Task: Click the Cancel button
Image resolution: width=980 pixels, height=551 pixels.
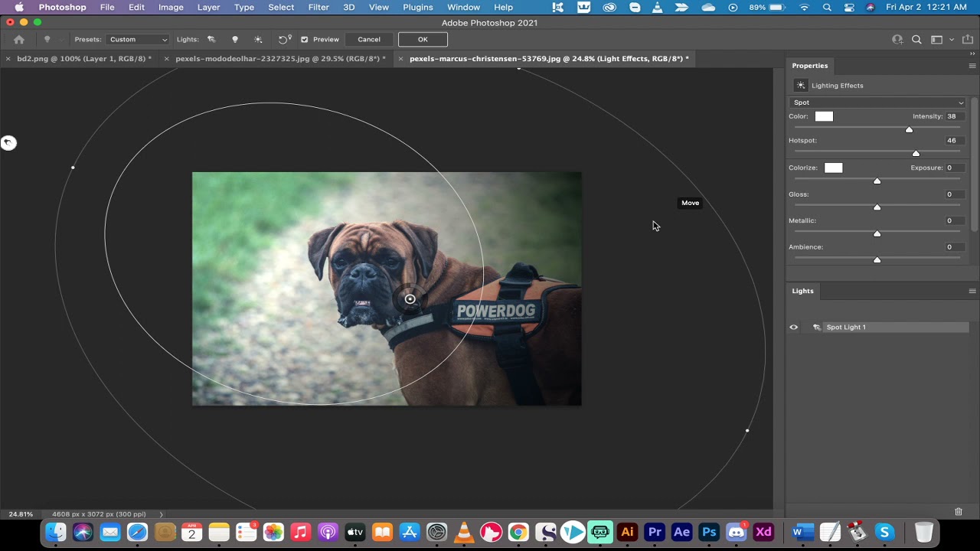Action: pyautogui.click(x=369, y=40)
